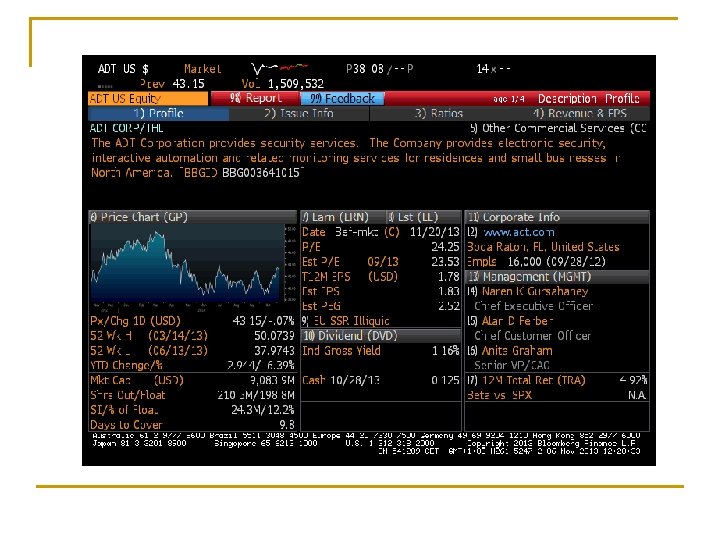Select Alan D Ferber in management list

pos(517,321)
